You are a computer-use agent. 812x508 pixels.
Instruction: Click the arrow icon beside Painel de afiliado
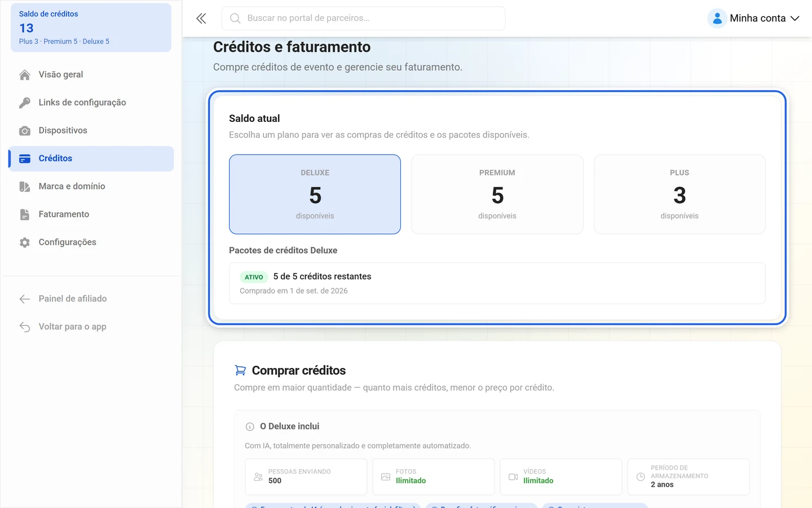pyautogui.click(x=25, y=299)
